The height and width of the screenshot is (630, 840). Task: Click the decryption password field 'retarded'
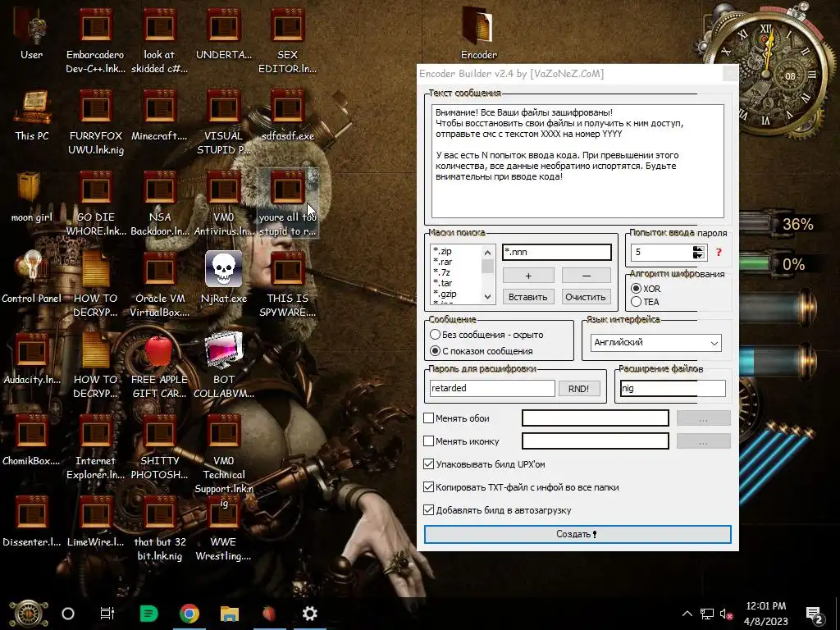click(492, 388)
